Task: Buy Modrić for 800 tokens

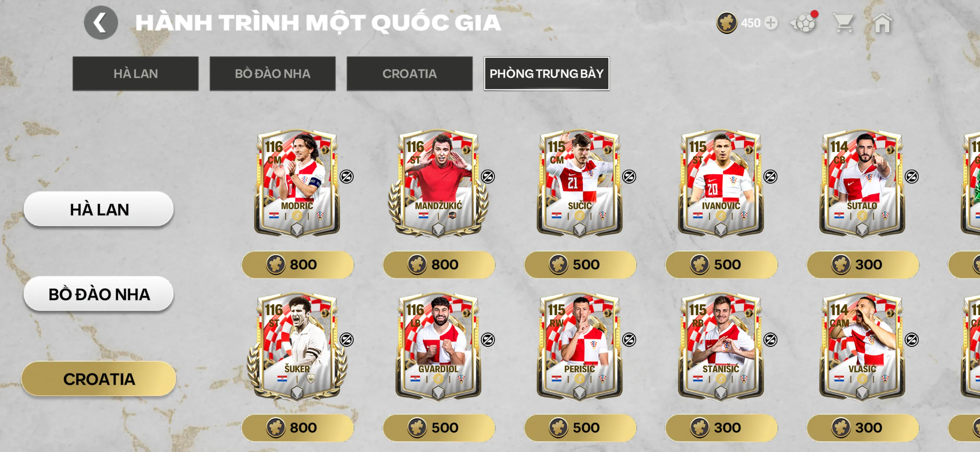Action: pyautogui.click(x=298, y=265)
